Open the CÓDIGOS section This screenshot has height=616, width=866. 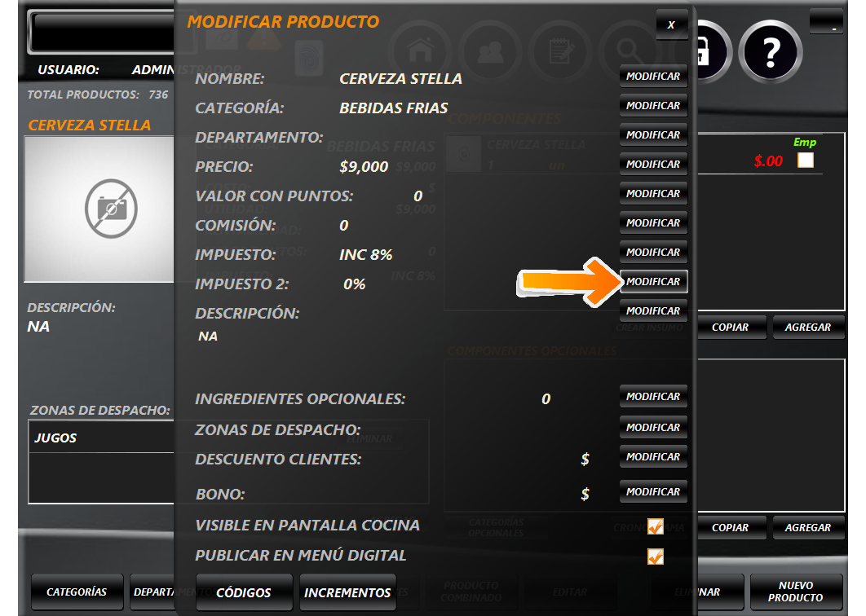(244, 592)
